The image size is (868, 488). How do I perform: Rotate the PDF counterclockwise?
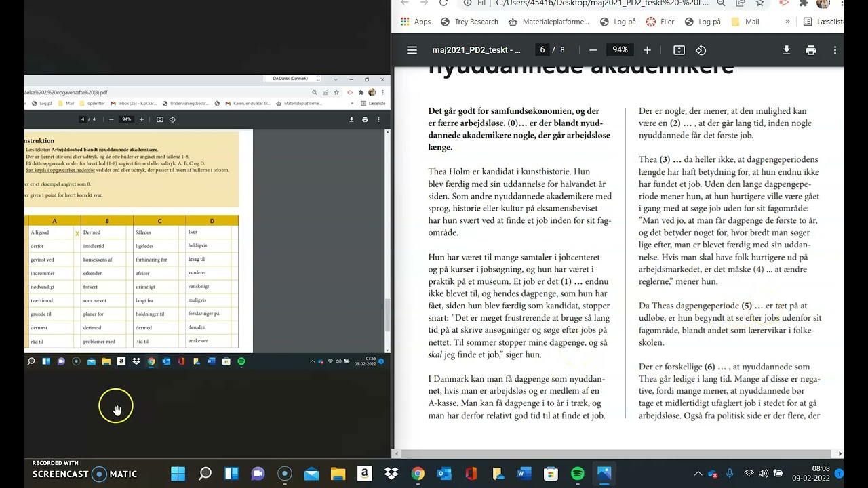pos(701,50)
